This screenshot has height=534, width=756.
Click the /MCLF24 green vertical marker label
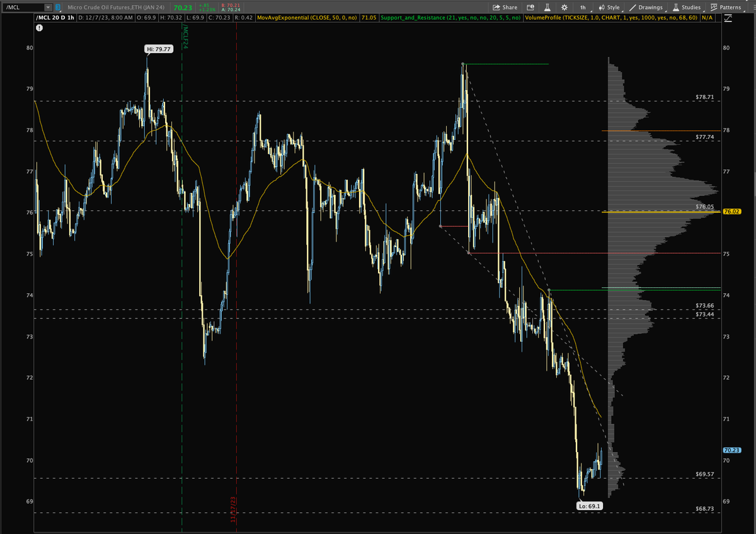coord(185,38)
